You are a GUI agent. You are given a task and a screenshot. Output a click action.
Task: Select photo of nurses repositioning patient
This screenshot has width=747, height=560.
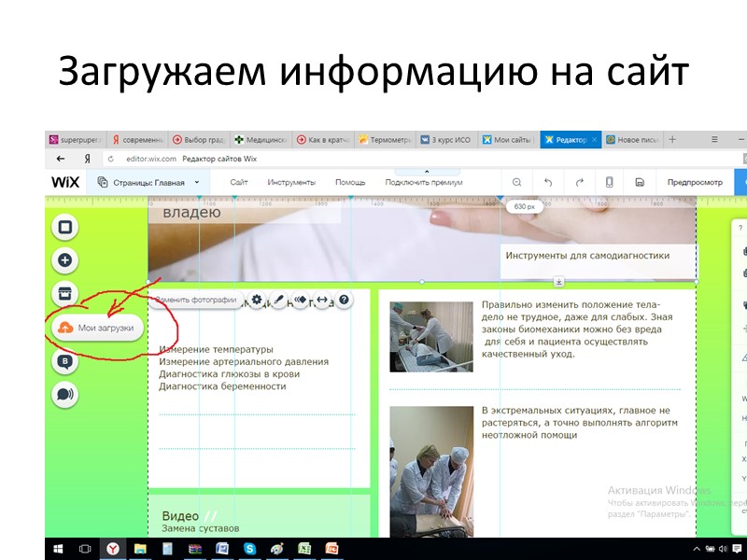431,337
